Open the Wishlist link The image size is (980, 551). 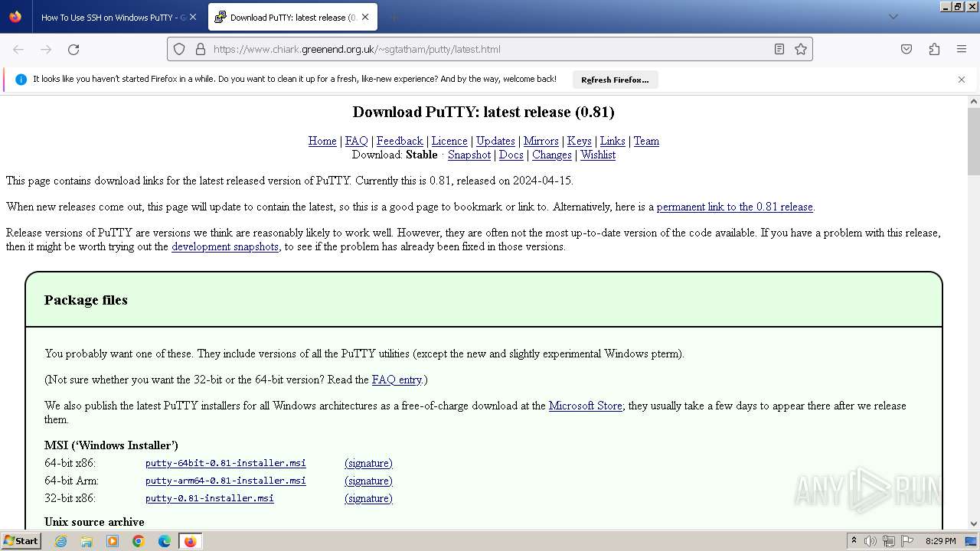[598, 155]
